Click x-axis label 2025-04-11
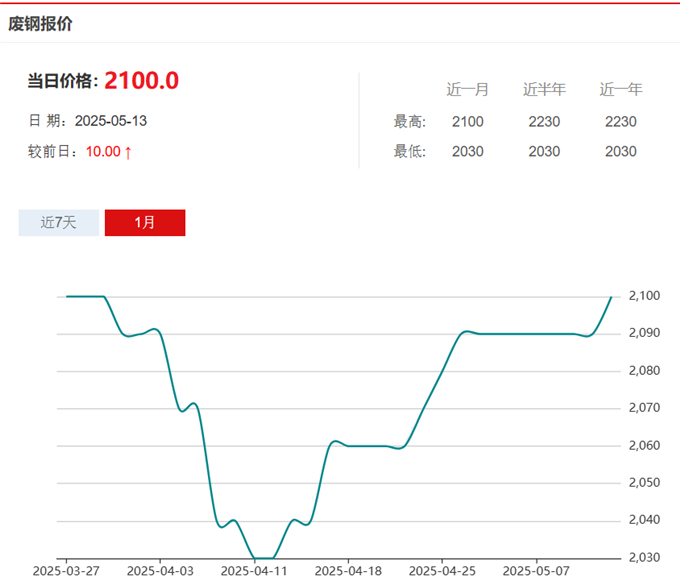 254,571
